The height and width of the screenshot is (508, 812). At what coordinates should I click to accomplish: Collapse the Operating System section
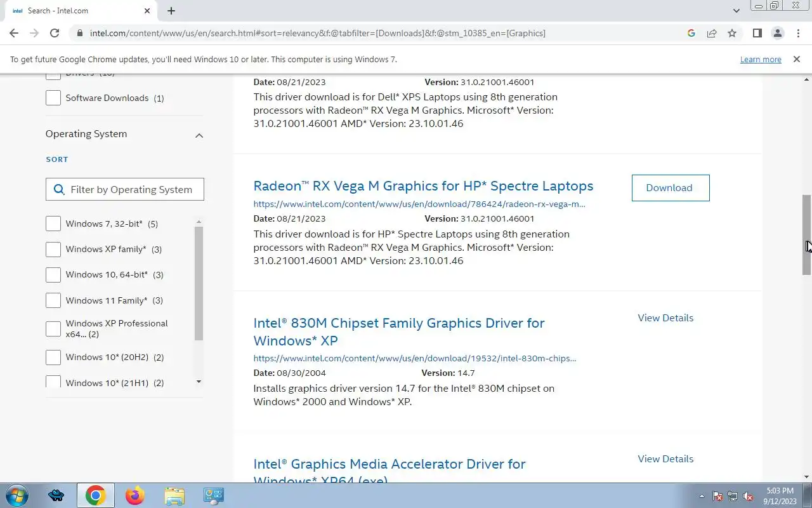click(x=199, y=135)
